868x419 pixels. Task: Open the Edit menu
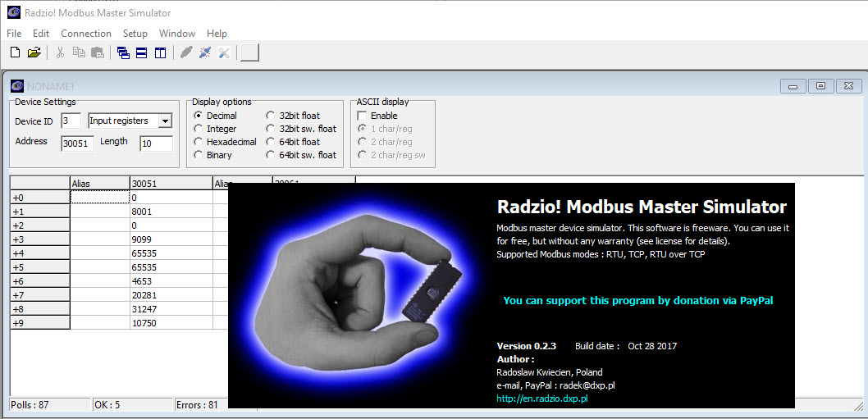click(41, 34)
